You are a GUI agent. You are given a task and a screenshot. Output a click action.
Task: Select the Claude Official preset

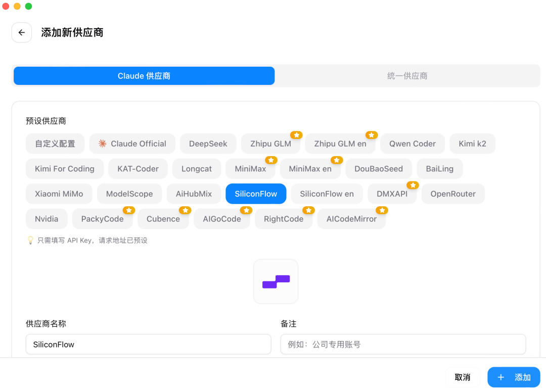tap(132, 143)
